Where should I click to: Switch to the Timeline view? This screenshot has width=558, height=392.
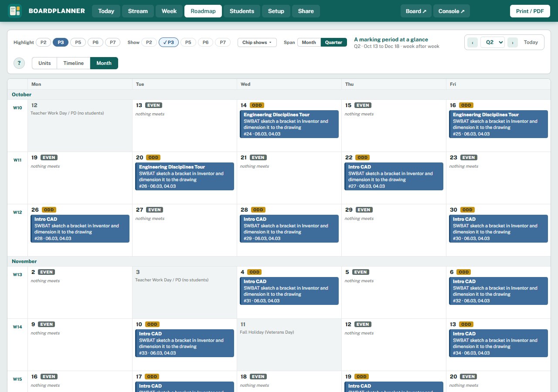[74, 63]
